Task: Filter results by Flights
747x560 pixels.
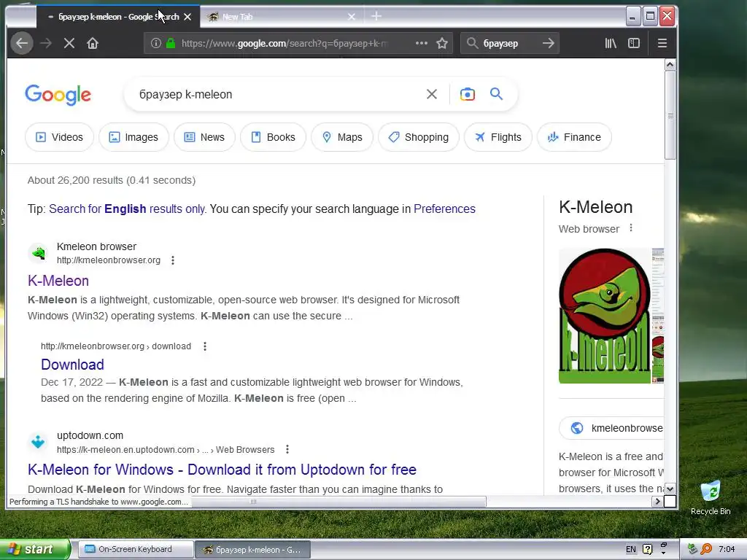Action: 498,137
